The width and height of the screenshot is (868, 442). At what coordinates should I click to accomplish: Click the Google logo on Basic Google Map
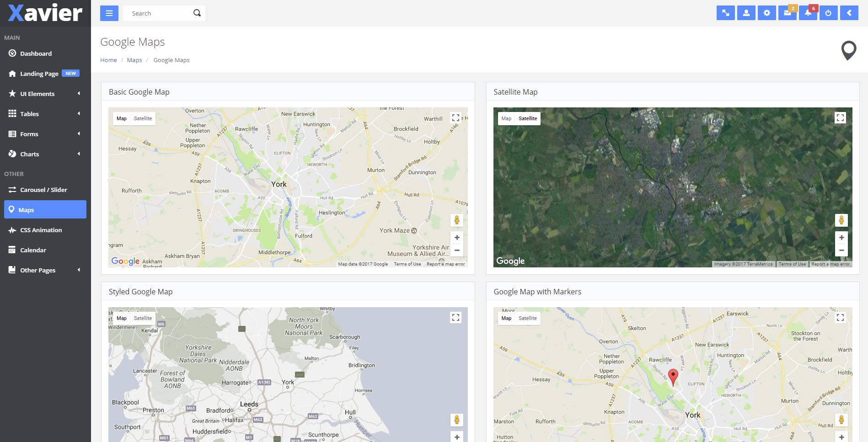click(x=125, y=261)
